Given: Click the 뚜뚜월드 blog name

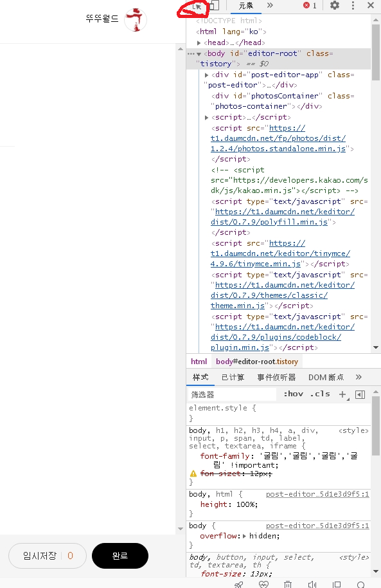Looking at the screenshot, I should pos(102,19).
